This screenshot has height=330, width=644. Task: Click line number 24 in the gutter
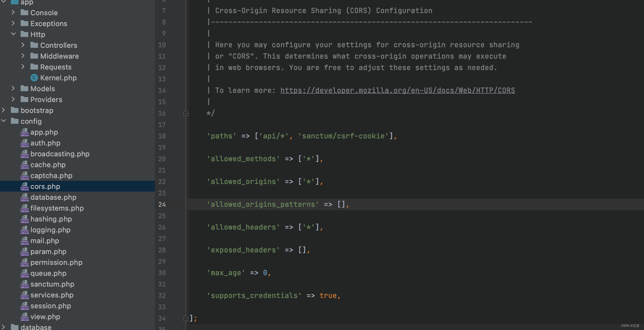(162, 204)
